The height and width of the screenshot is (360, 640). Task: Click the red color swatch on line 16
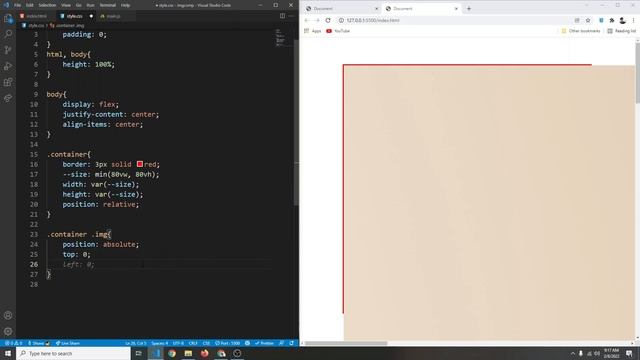pos(140,164)
